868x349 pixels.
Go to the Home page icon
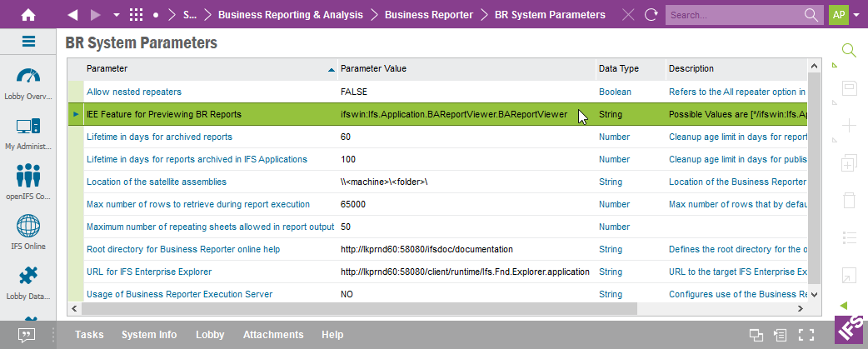click(28, 15)
